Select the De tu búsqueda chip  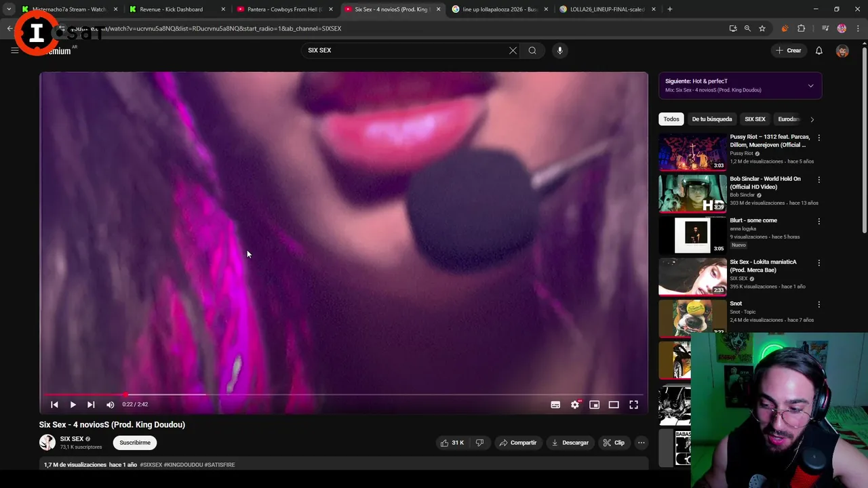pos(712,119)
